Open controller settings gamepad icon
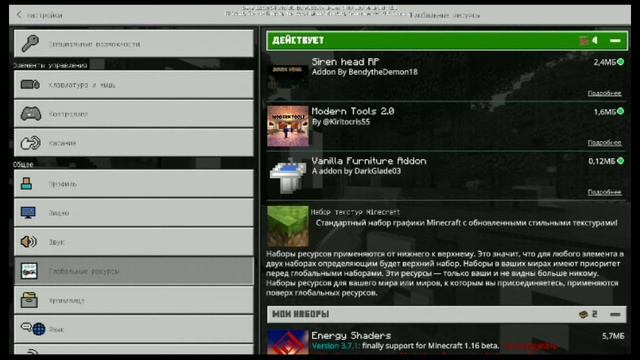The width and height of the screenshot is (640, 360). (x=31, y=113)
